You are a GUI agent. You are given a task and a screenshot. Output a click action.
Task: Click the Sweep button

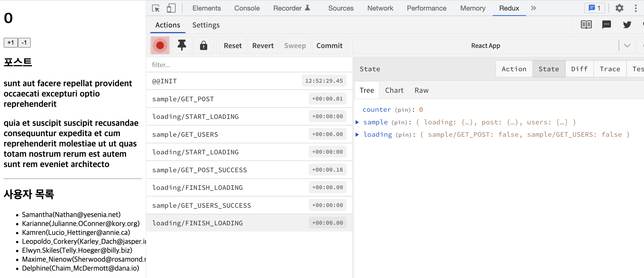(x=295, y=45)
